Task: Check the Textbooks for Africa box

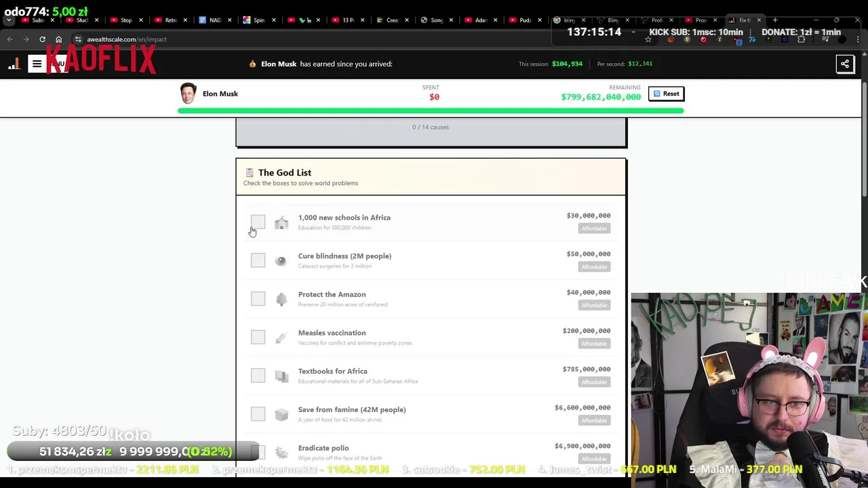Action: [x=258, y=375]
